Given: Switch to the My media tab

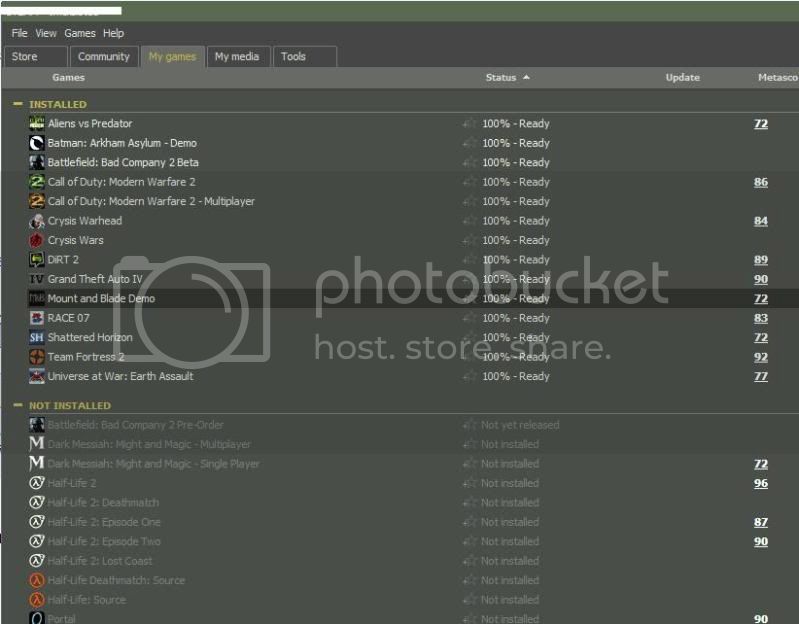Looking at the screenshot, I should [x=237, y=57].
